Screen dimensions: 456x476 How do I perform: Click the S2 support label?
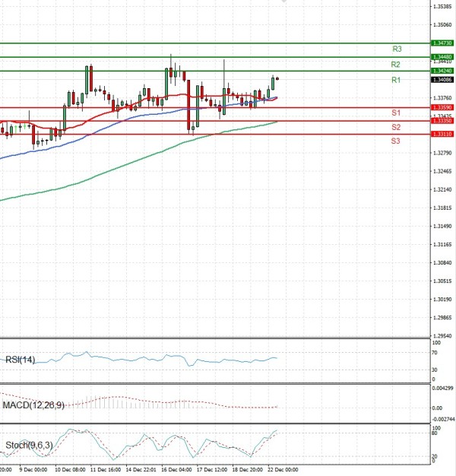[396, 127]
